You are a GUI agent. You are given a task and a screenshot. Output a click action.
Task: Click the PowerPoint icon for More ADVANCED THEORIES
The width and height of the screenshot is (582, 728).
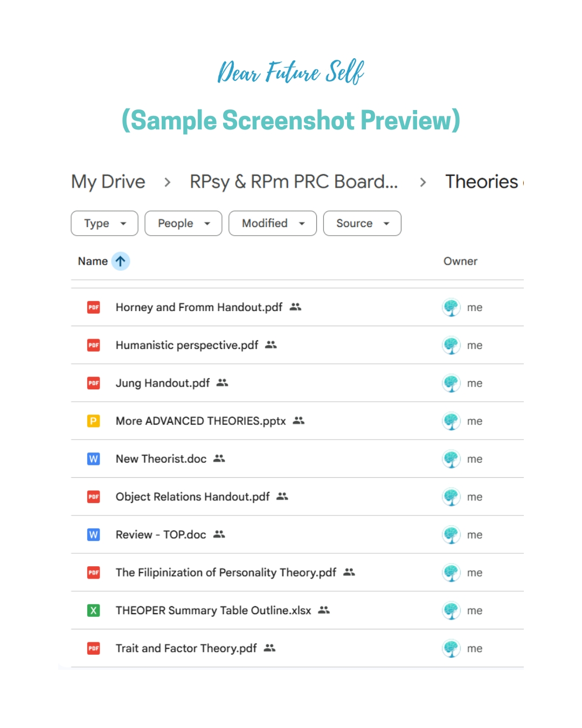click(94, 421)
